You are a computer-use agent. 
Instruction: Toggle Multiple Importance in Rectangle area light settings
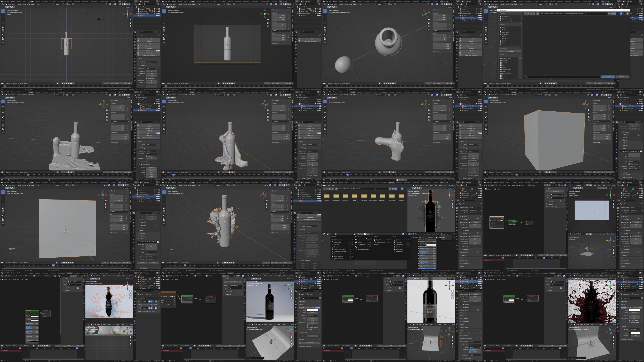308,327
